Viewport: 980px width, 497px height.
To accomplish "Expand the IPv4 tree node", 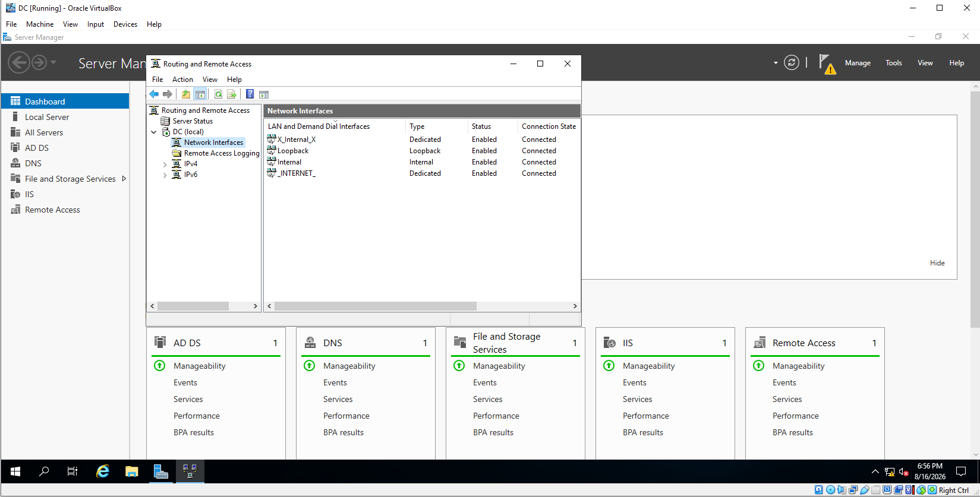I will point(165,164).
